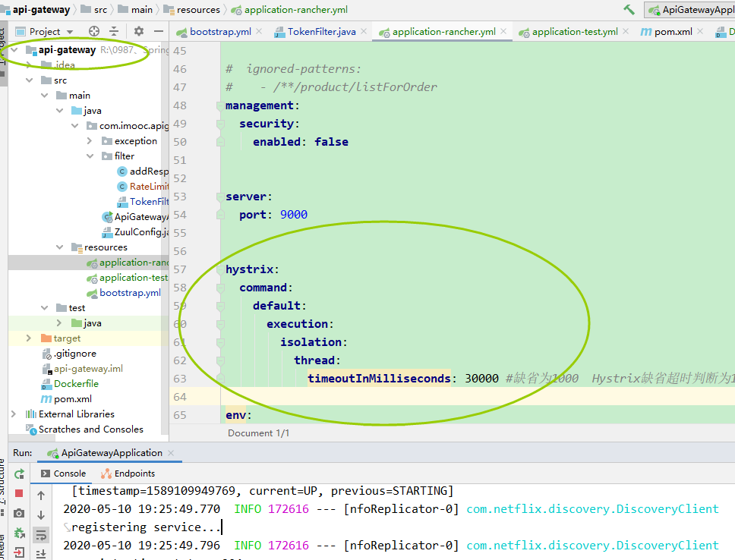
Task: Collapse the java source folder under main
Action: (59, 111)
